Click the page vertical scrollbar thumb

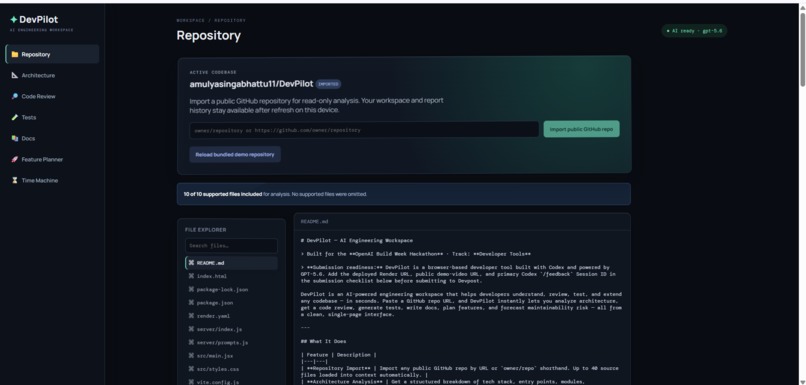pos(802,49)
